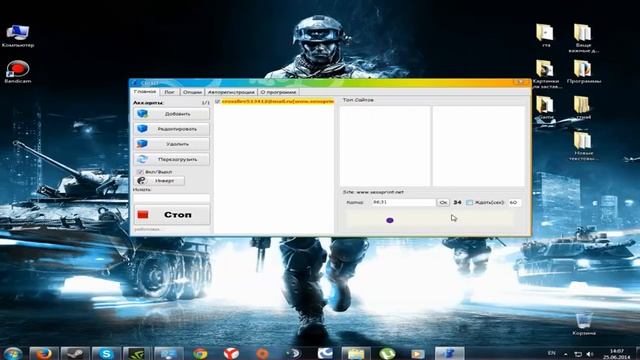Image resolution: width=640 pixels, height=360 pixels.
Task: Open the Windows Start menu
Action: (13, 353)
